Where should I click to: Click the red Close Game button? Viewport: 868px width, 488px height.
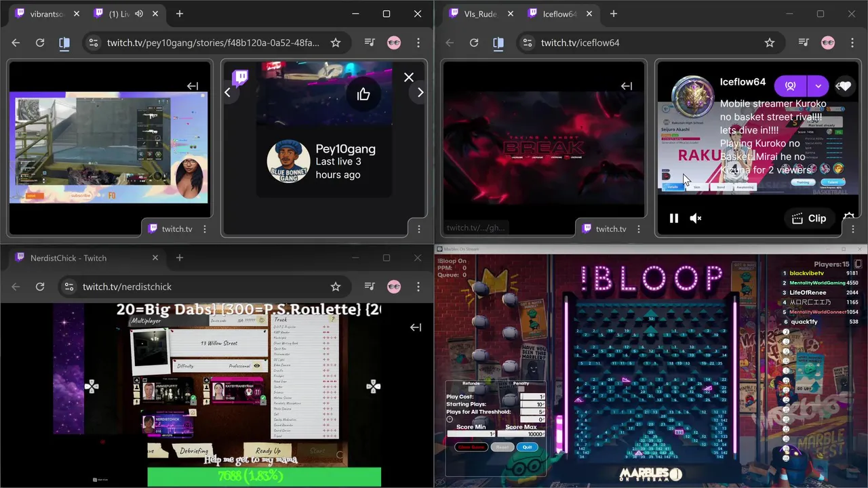(471, 447)
